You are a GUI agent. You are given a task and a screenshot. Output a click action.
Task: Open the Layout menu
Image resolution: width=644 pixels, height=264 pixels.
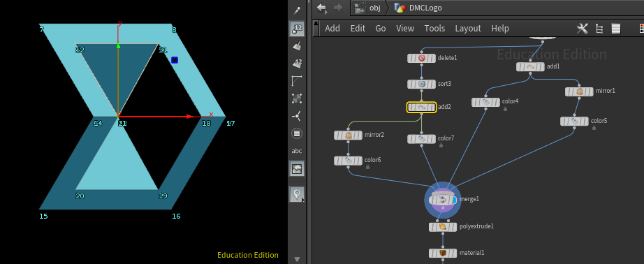(468, 29)
